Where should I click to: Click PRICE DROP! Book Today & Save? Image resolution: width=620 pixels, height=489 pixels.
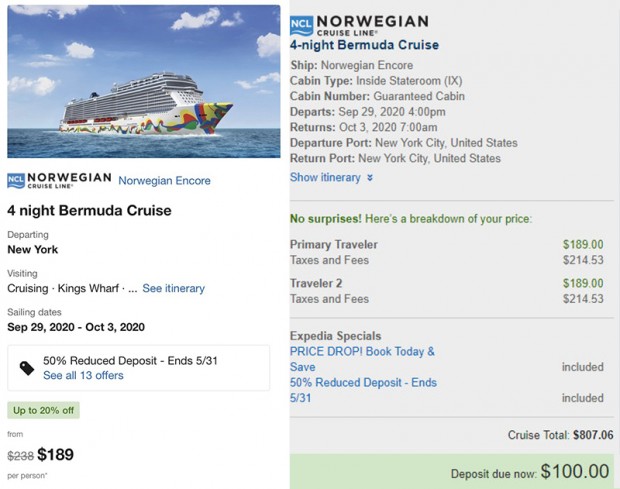(361, 359)
